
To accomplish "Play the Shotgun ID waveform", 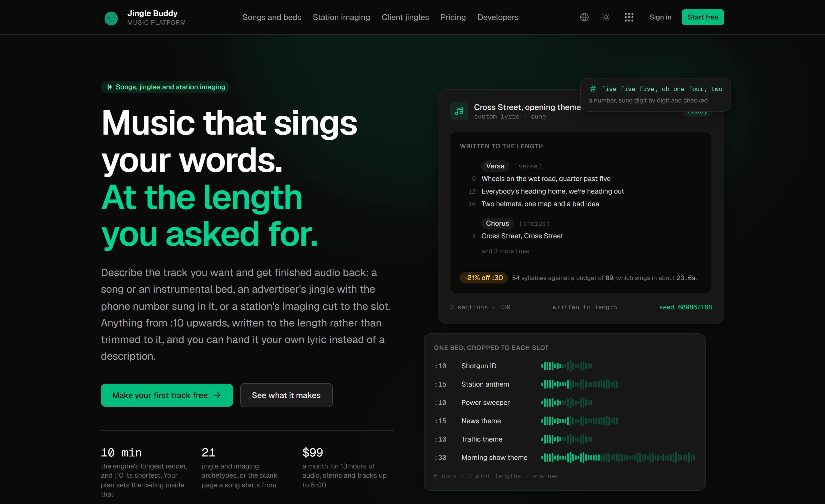I will click(x=567, y=366).
